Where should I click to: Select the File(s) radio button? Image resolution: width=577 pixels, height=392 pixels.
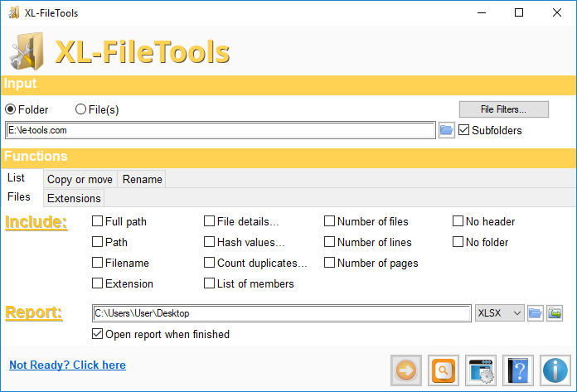[81, 109]
